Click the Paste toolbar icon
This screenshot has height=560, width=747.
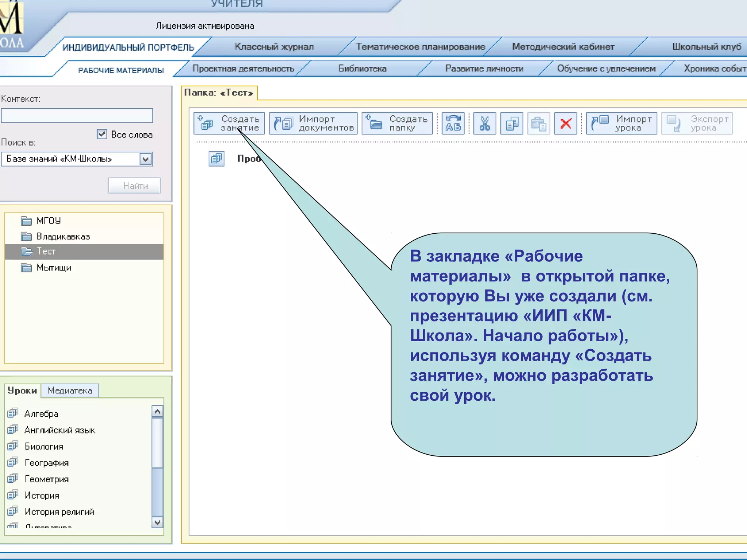click(x=538, y=123)
